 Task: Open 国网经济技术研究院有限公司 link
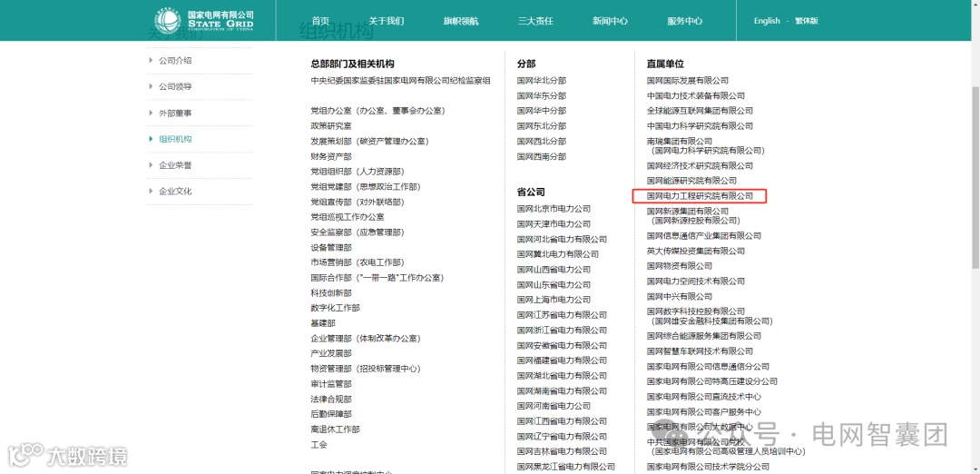700,165
